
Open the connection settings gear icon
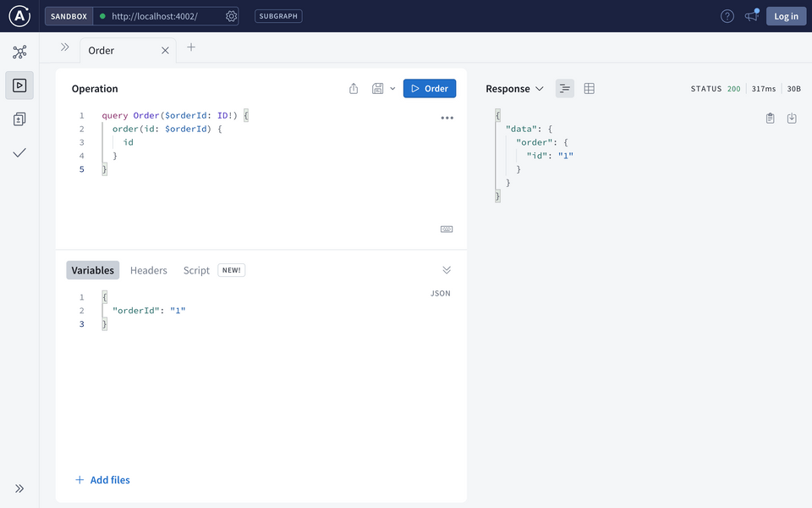tap(231, 16)
